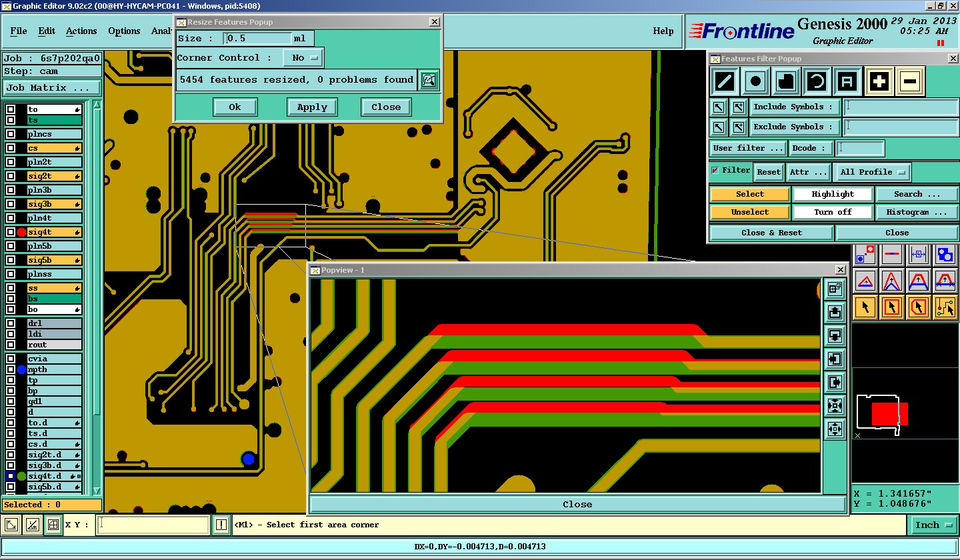This screenshot has height=560, width=960.
Task: Toggle display checkbox for layer mpth
Action: click(11, 369)
